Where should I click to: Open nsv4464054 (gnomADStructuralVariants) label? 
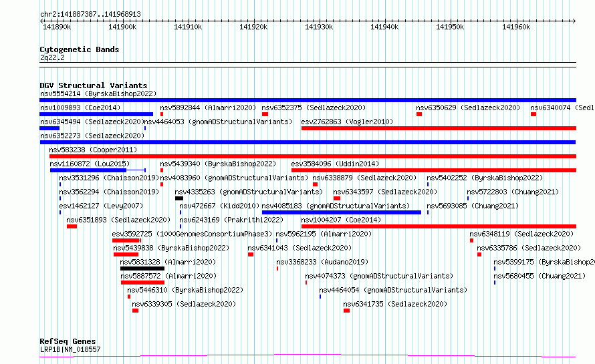(393, 290)
